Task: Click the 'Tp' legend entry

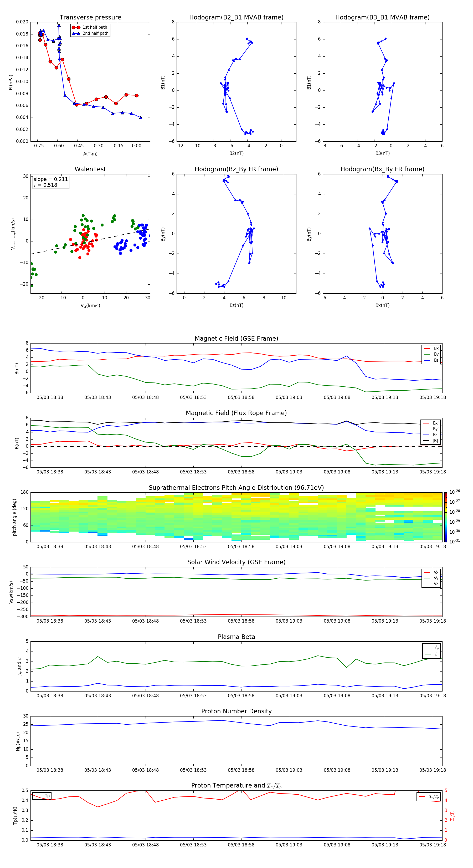Action: tap(42, 796)
